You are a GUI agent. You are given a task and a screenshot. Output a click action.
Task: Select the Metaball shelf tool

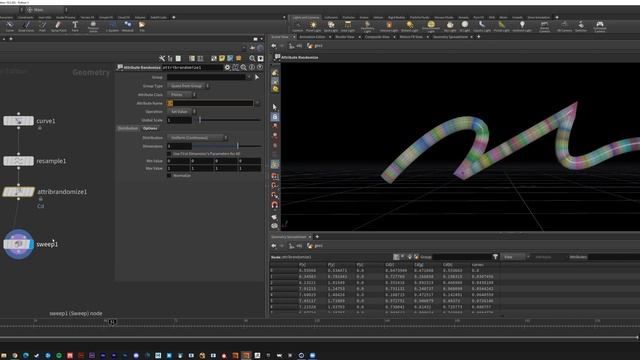[x=127, y=27]
